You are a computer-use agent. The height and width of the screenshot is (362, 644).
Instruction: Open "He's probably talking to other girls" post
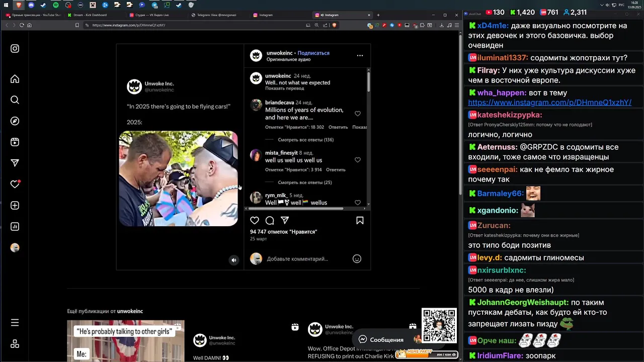tap(126, 341)
